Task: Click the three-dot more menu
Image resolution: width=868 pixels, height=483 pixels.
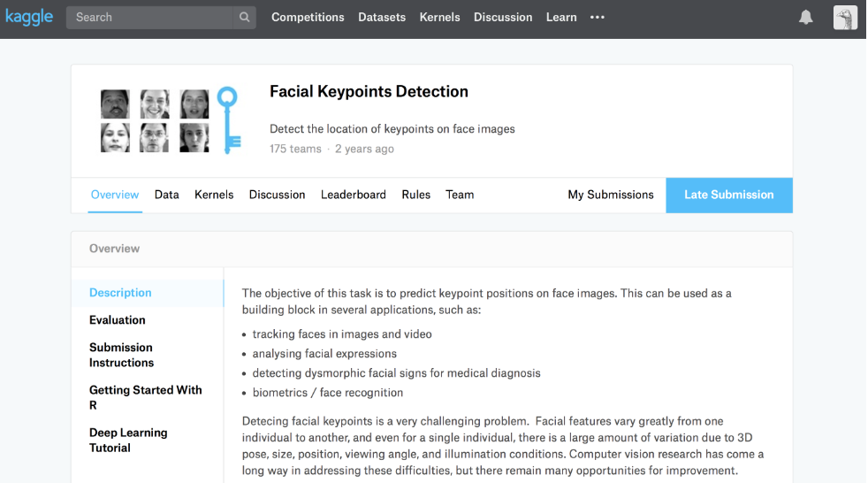Action: click(598, 18)
